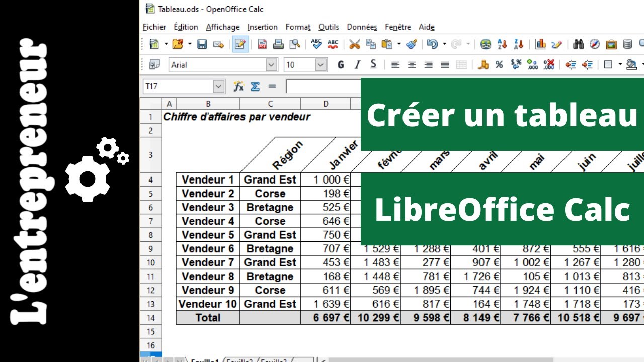Click the Function equals sign button
This screenshot has width=644, height=362.
coord(272,86)
